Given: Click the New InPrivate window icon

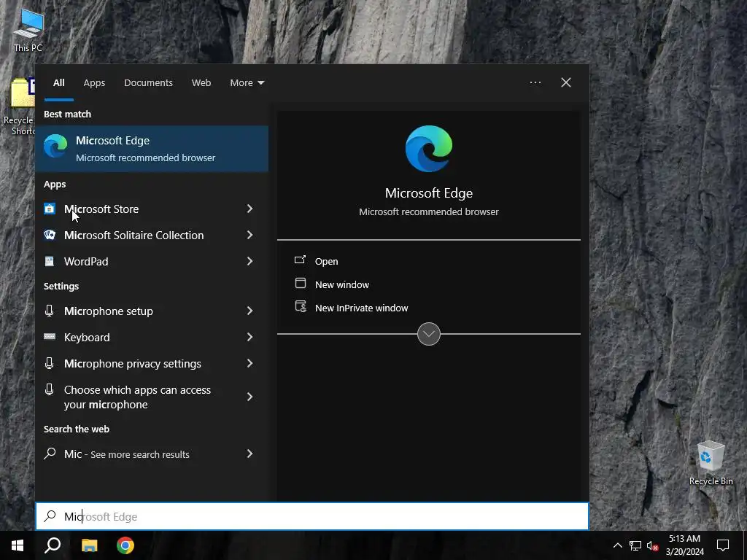Looking at the screenshot, I should [x=301, y=306].
